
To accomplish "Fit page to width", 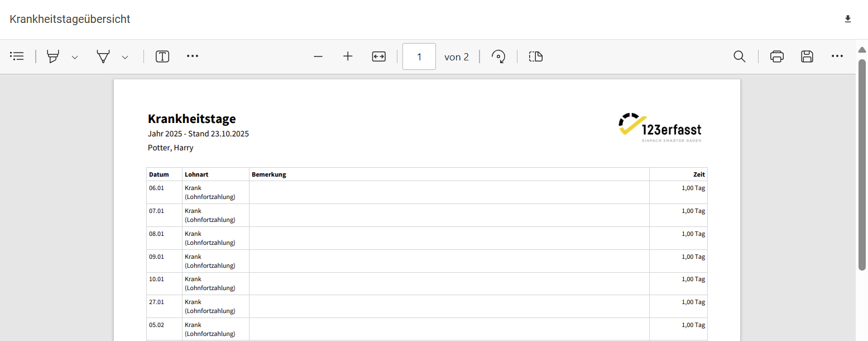I will point(379,56).
